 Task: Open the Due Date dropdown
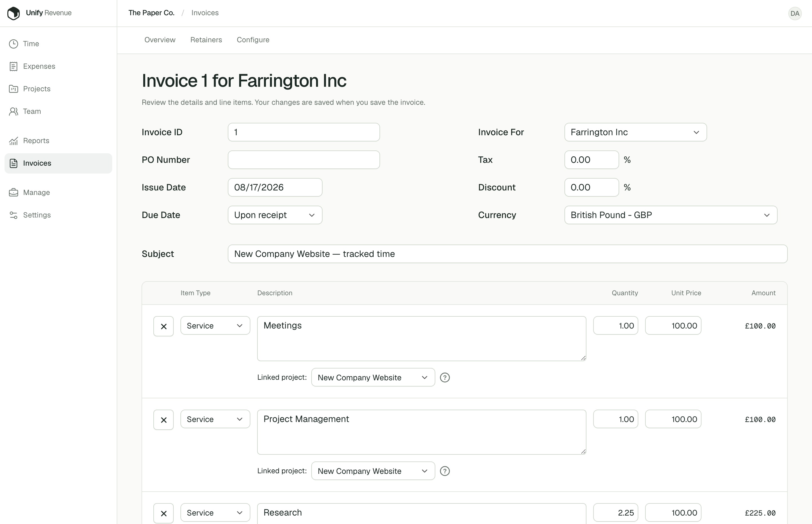[x=275, y=215]
